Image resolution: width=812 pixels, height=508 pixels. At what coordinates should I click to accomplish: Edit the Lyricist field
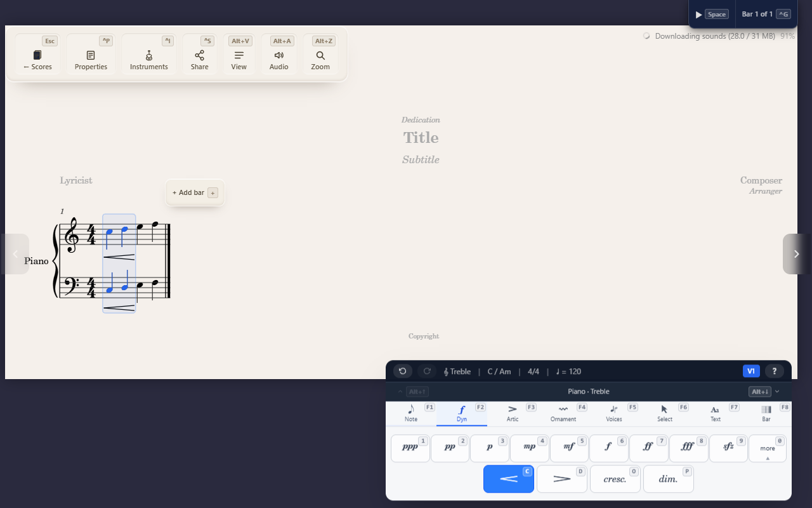pyautogui.click(x=76, y=180)
